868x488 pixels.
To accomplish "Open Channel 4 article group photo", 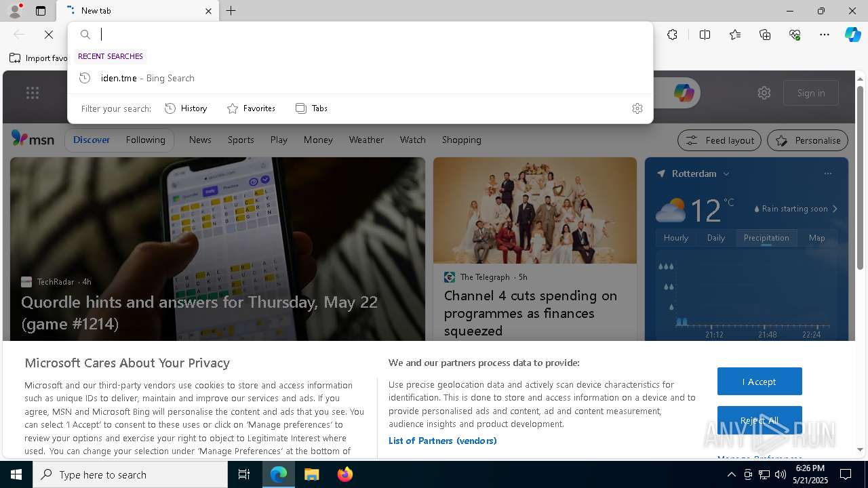I will (535, 211).
